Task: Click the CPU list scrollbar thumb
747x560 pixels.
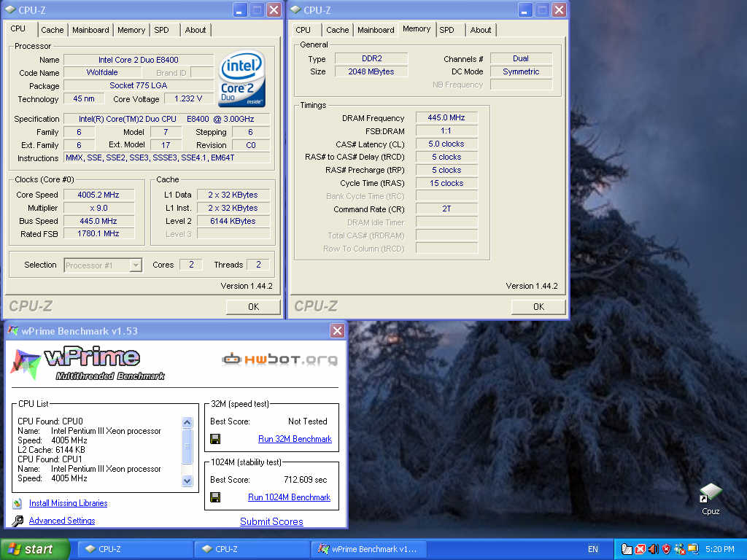Action: [x=187, y=446]
